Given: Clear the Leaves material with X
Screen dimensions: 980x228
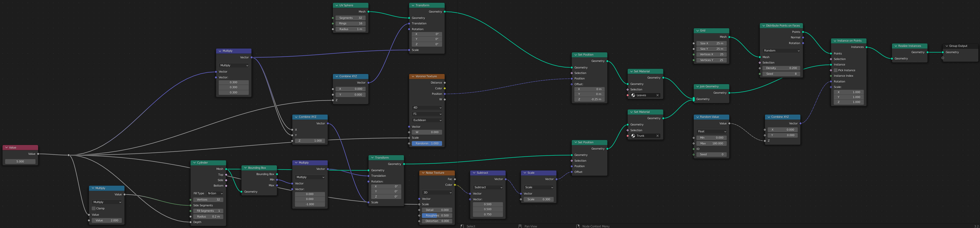Looking at the screenshot, I should click(x=657, y=95).
